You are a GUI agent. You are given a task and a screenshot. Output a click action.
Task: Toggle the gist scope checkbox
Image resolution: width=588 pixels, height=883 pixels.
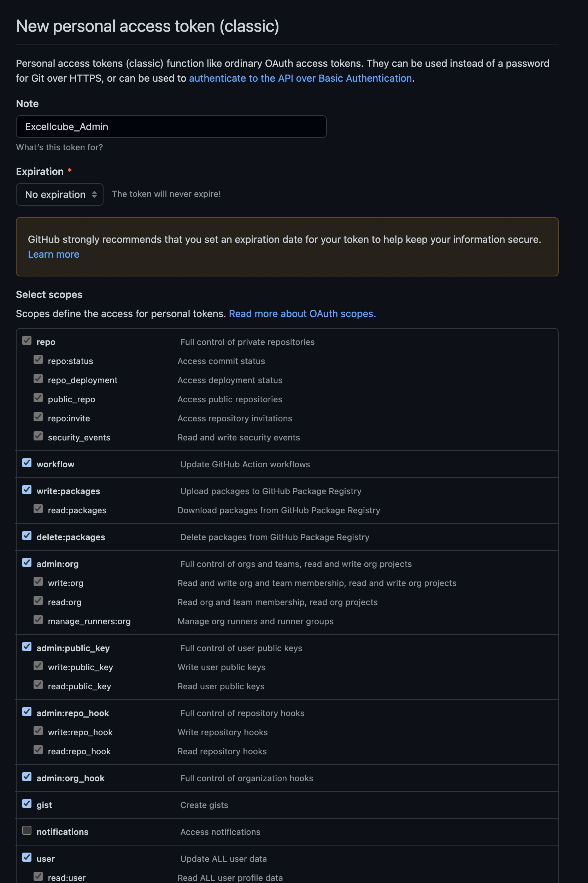pos(27,803)
